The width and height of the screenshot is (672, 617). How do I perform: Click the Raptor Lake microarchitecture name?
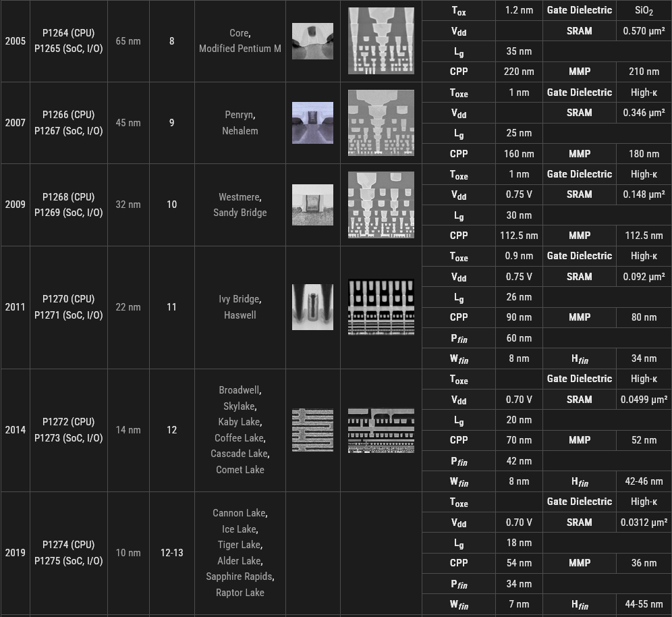(240, 593)
